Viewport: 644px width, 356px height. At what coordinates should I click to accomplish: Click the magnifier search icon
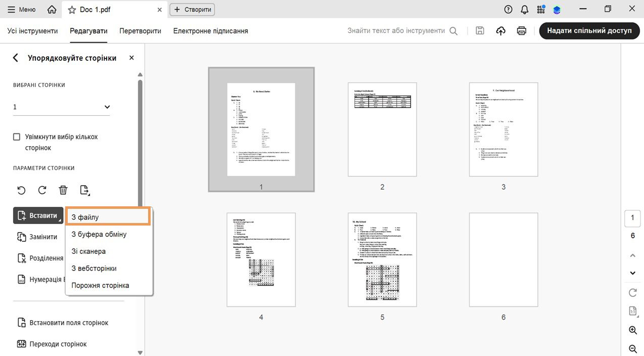coord(453,31)
